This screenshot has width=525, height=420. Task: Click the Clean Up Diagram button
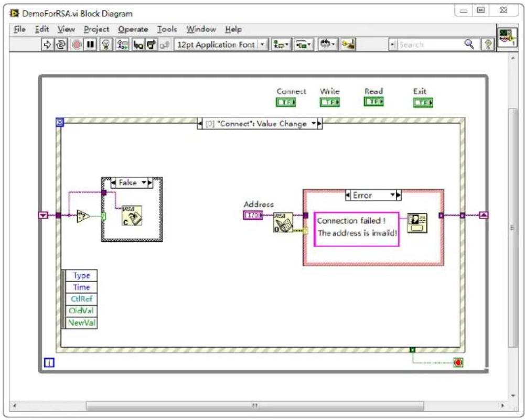tap(348, 45)
